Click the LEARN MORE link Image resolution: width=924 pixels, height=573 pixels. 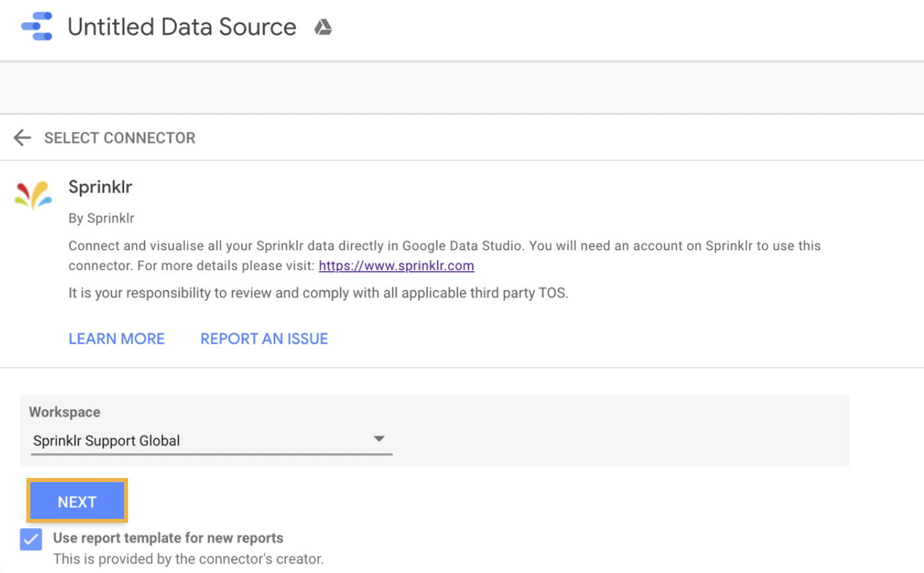(x=117, y=339)
